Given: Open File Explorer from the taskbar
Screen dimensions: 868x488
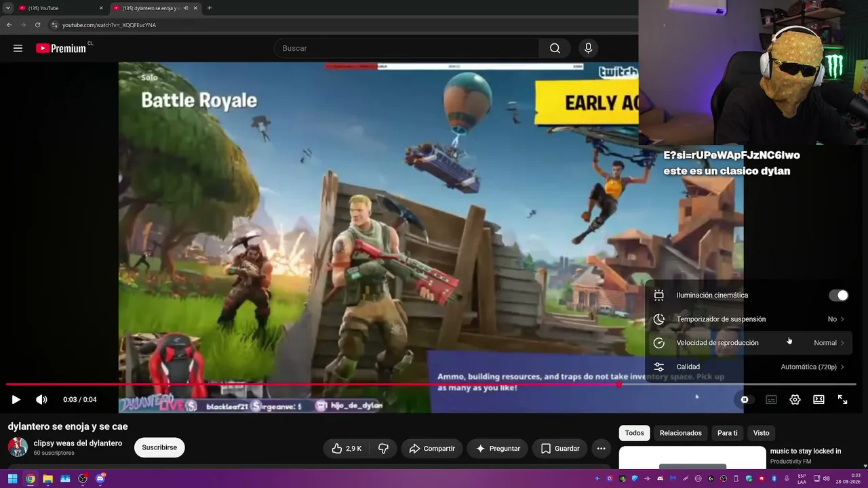Looking at the screenshot, I should click(48, 479).
